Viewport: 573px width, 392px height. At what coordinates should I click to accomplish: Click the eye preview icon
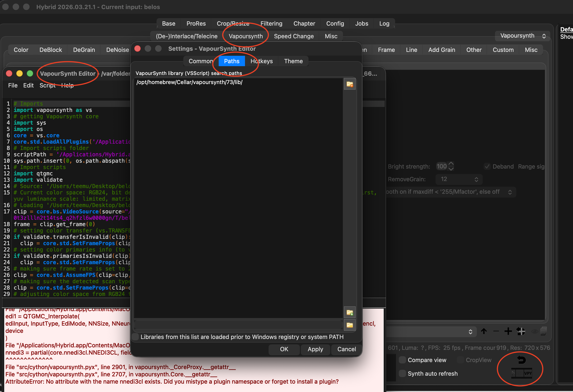point(534,332)
